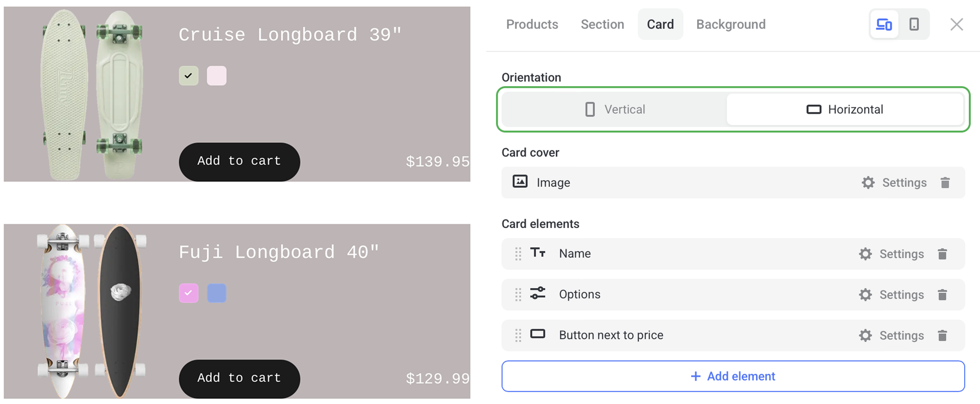Click the Cruise Longboard product image

click(x=92, y=94)
